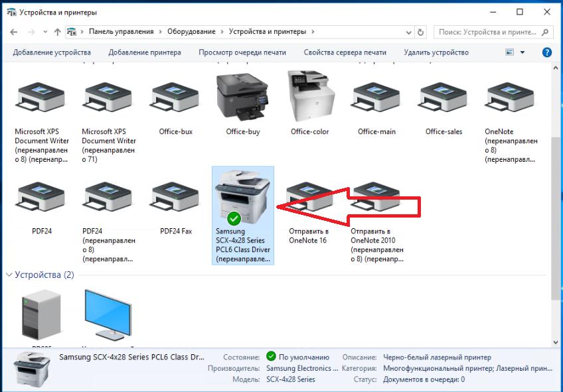Expand the chevron after Панель управления

click(x=160, y=32)
